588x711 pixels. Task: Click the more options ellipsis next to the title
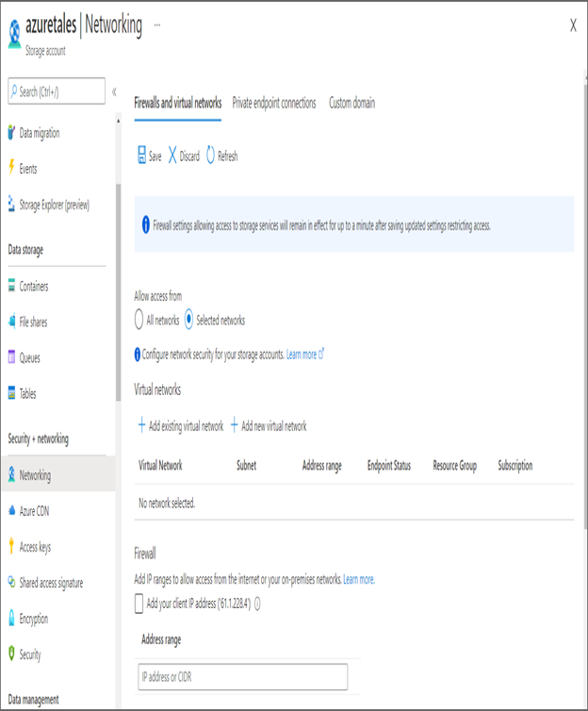pos(156,25)
